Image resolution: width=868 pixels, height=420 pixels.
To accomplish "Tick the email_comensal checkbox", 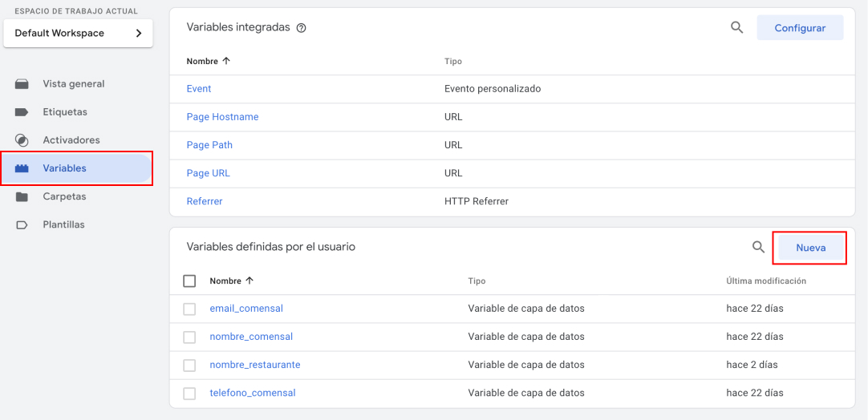I will point(189,309).
